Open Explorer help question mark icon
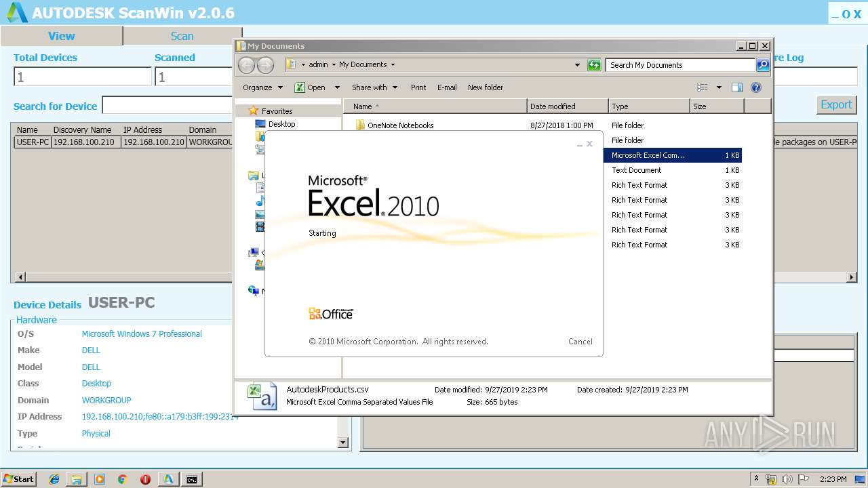 (756, 87)
